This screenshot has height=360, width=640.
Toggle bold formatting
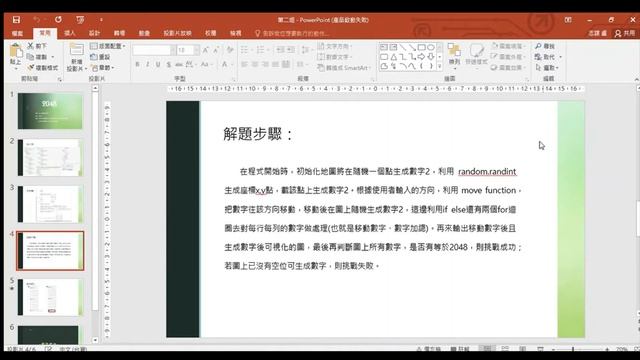[138, 64]
